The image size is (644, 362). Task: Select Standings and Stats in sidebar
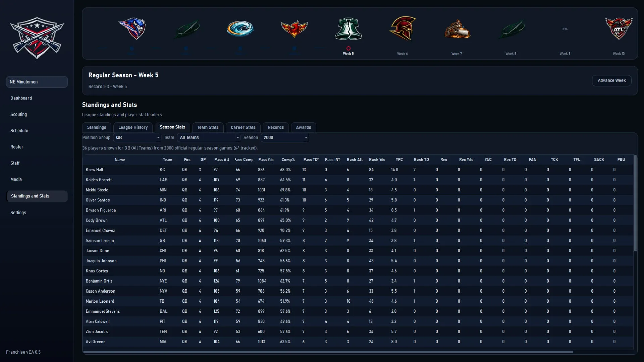point(37,196)
